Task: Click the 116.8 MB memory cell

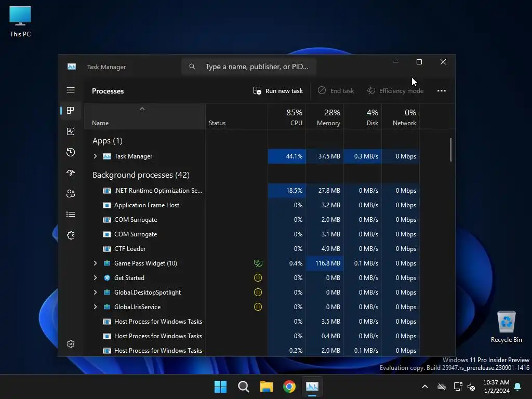Action: click(x=325, y=263)
